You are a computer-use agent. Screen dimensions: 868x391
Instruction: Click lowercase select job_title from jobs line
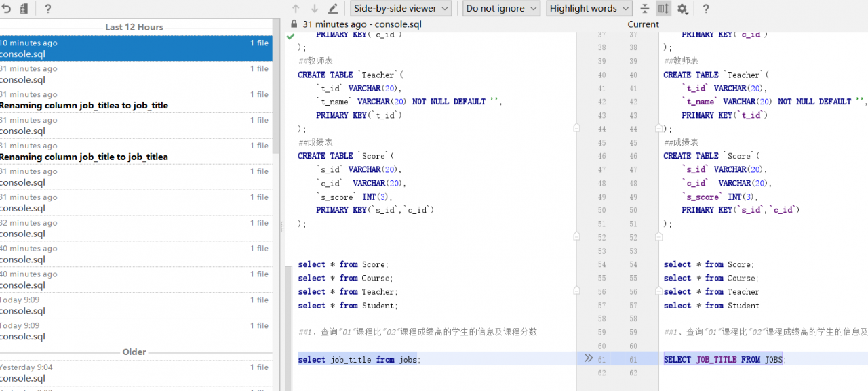359,359
